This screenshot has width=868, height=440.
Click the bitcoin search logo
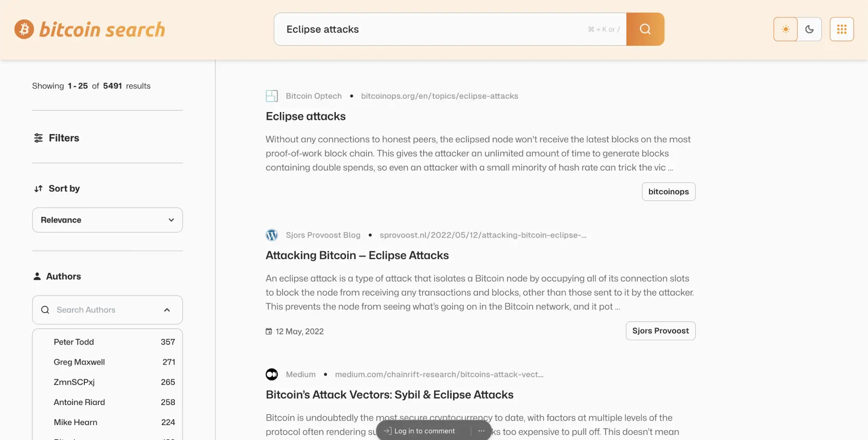[x=89, y=29]
